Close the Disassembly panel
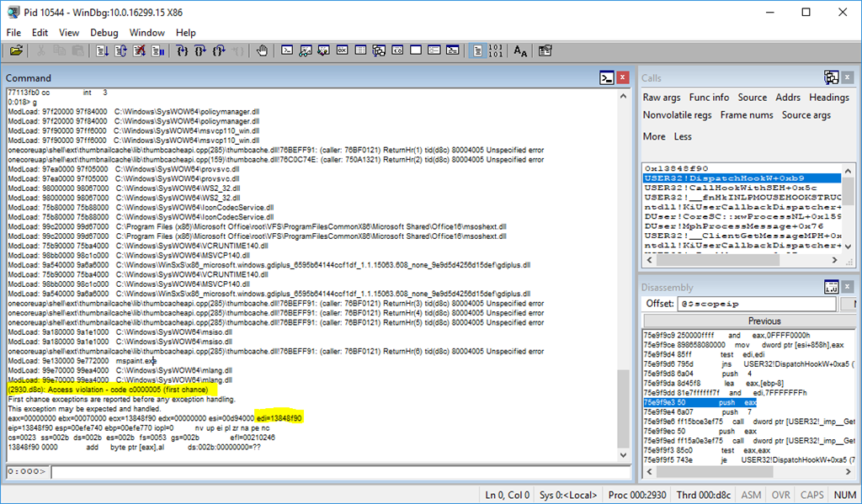 point(847,287)
